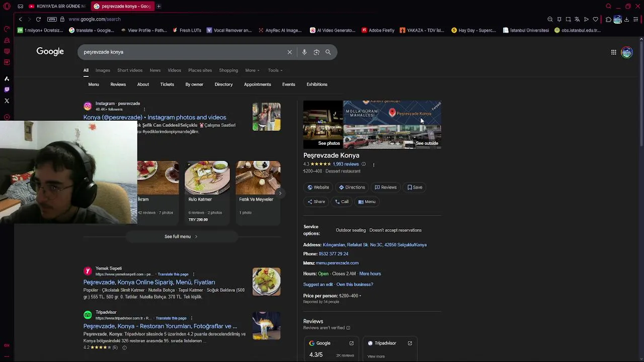Add page to bookmarks heart icon
Image resolution: width=644 pixels, height=362 pixels.
coord(595,19)
